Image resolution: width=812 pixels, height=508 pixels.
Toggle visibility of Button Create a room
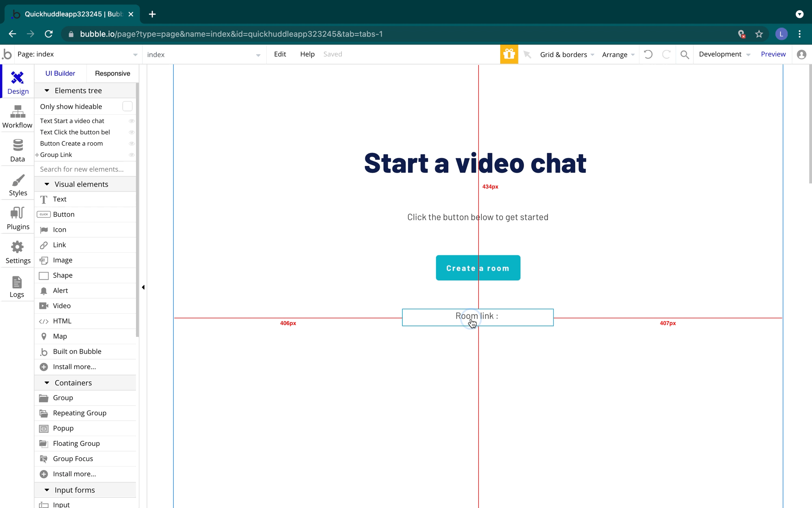pos(132,144)
